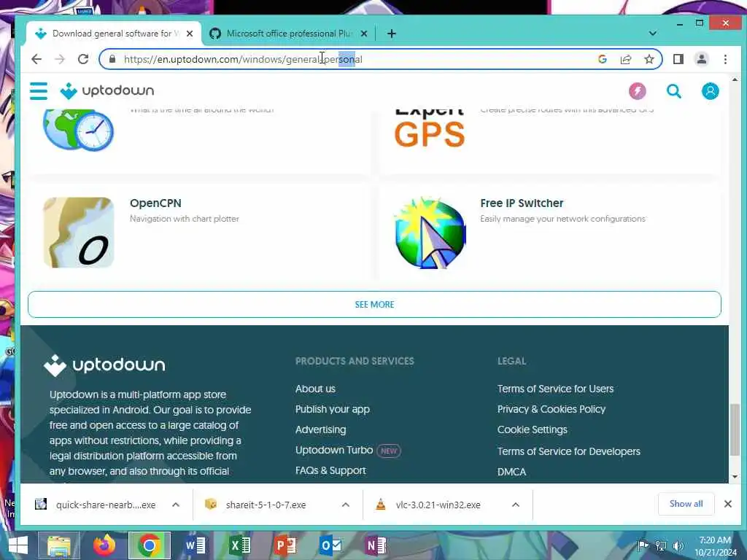Screen dimensions: 747x560
Task: Open the Uptodown user account icon
Action: click(x=710, y=91)
